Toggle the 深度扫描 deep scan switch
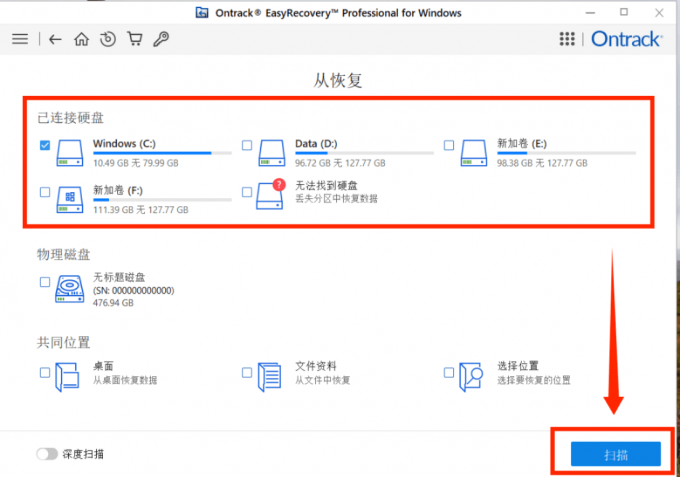 47,454
